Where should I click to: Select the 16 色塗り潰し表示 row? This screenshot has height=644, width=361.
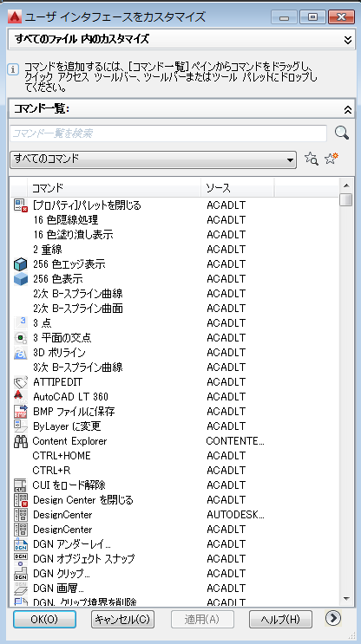(x=174, y=235)
